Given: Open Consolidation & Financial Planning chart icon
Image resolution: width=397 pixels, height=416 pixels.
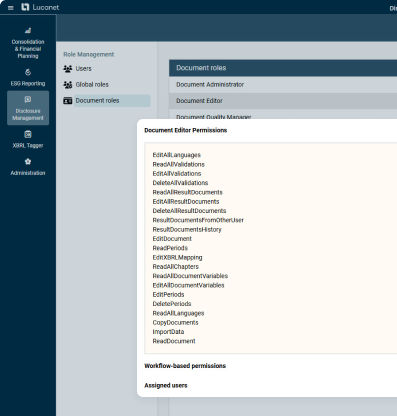Looking at the screenshot, I should click(28, 30).
